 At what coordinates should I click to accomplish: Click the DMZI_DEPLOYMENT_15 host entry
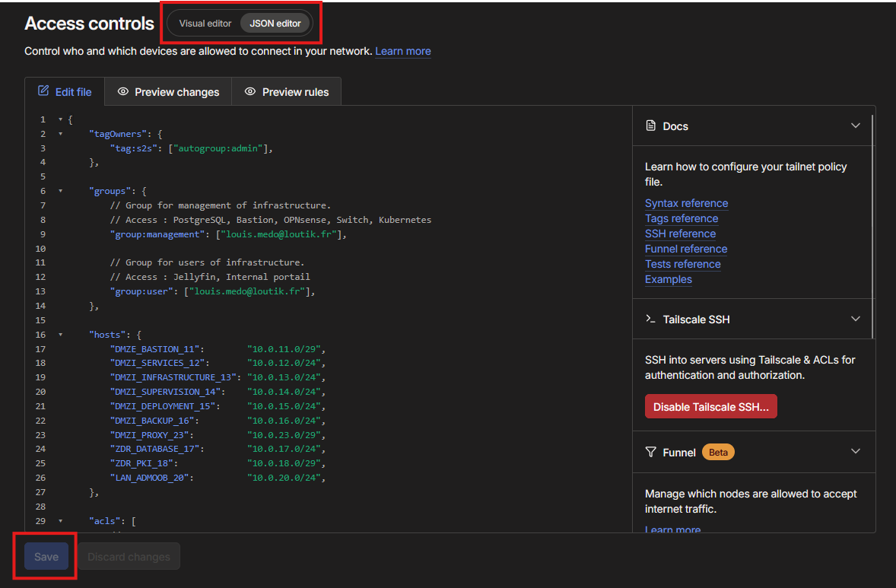pos(218,405)
